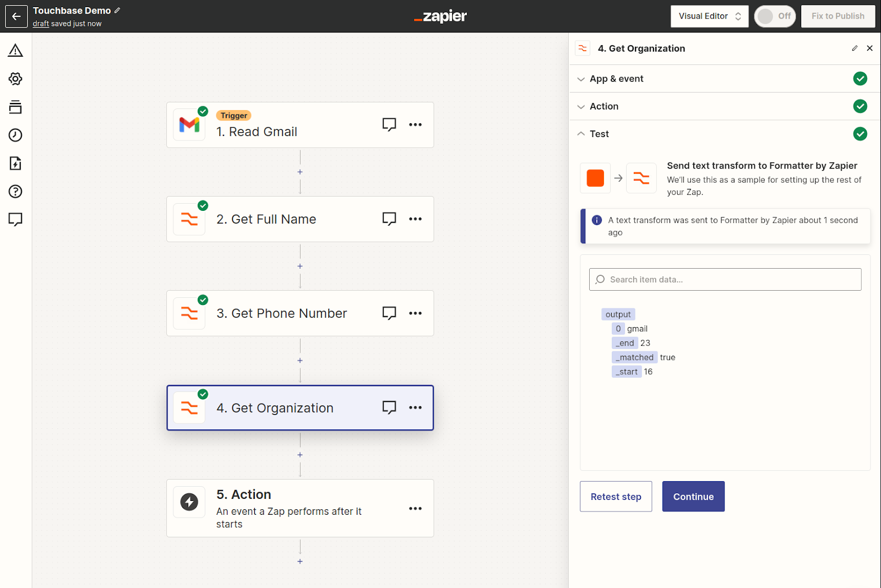881x588 pixels.
Task: Select the 3. Get Phone Number step title
Action: click(281, 313)
